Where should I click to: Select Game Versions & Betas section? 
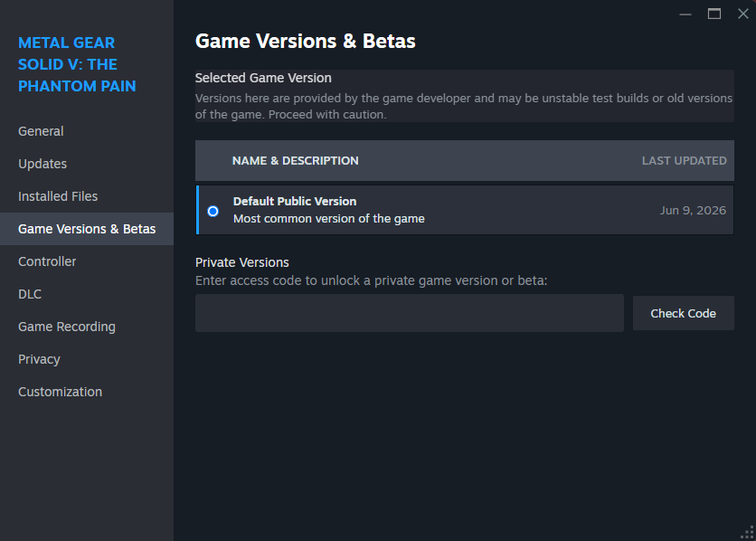(87, 229)
